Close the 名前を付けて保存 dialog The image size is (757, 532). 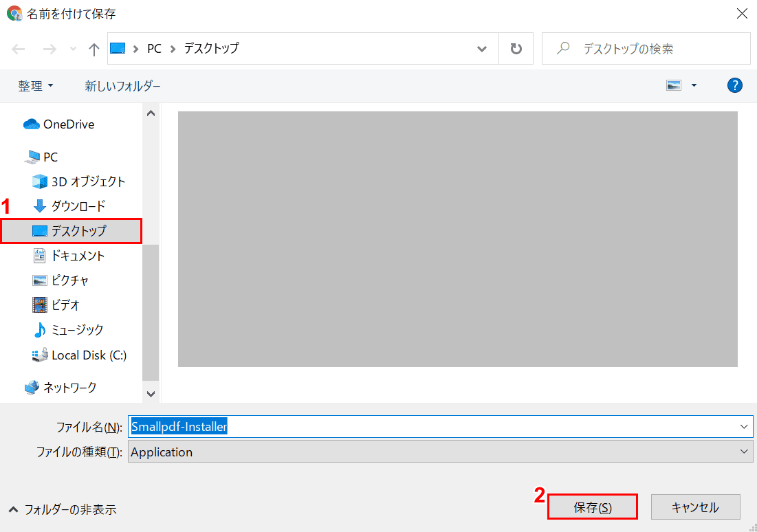pos(742,14)
